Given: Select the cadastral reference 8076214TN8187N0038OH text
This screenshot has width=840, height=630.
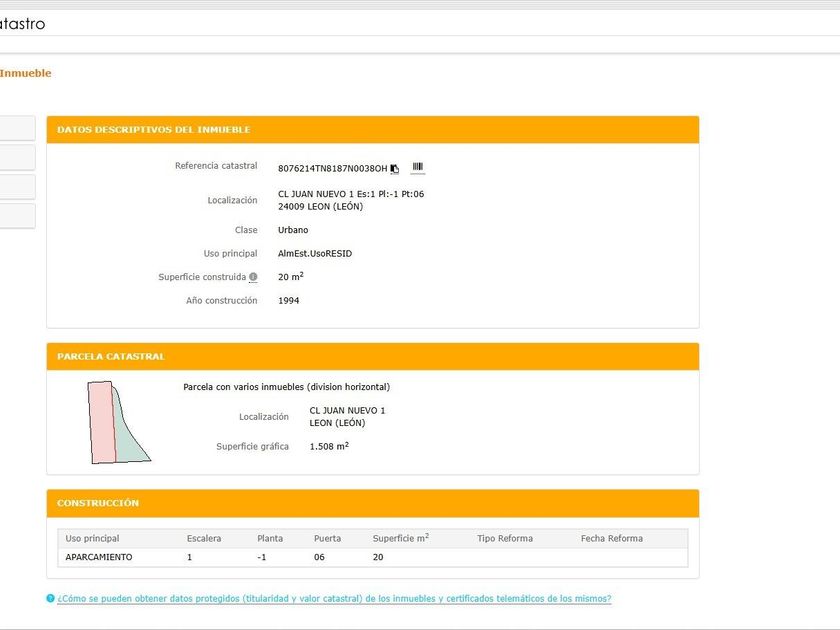Looking at the screenshot, I should (x=332, y=168).
